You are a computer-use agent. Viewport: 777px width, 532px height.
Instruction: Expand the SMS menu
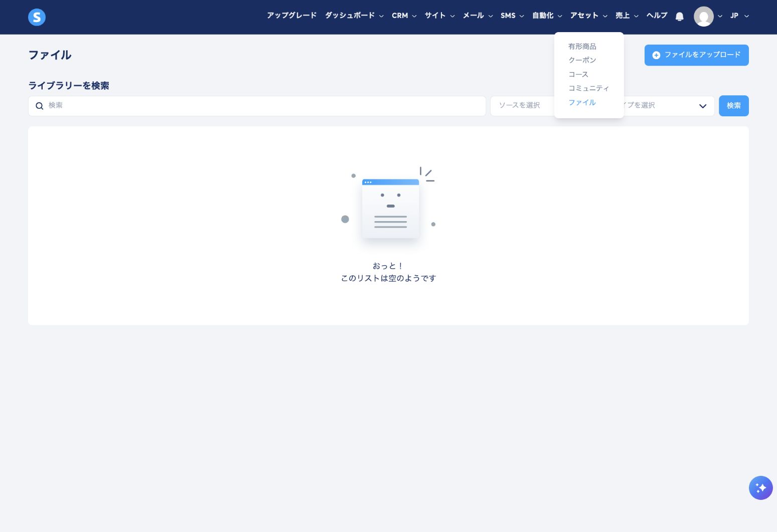[512, 16]
